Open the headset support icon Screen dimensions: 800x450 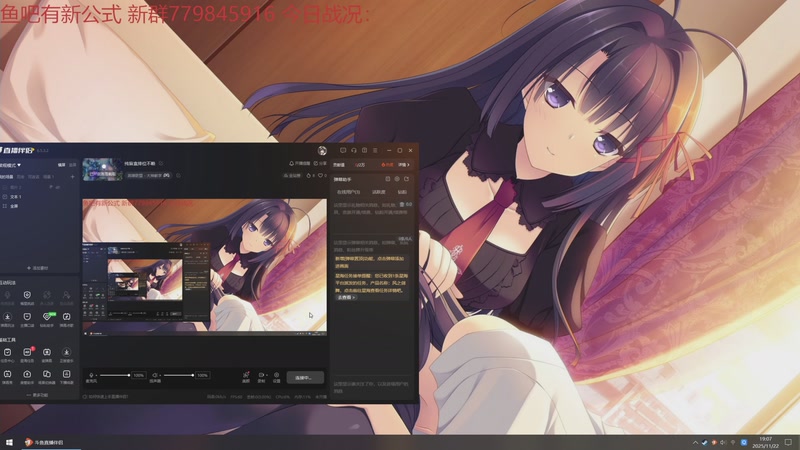pos(354,150)
